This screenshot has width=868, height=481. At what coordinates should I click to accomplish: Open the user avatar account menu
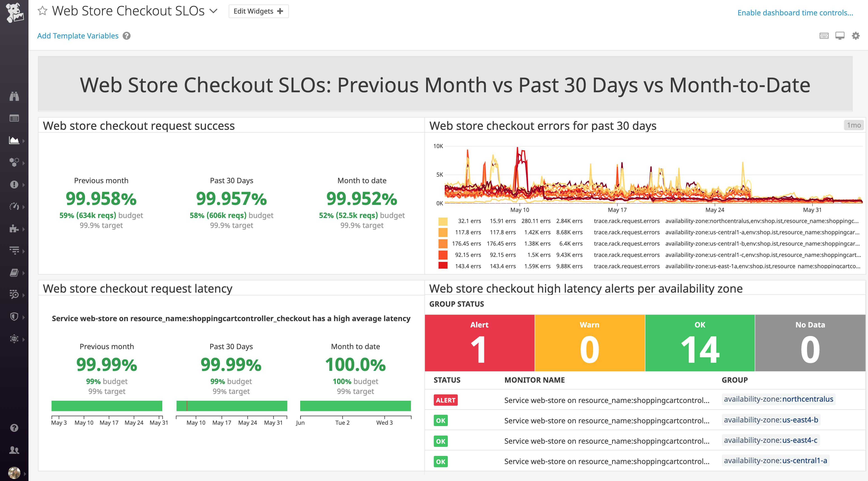(x=14, y=472)
